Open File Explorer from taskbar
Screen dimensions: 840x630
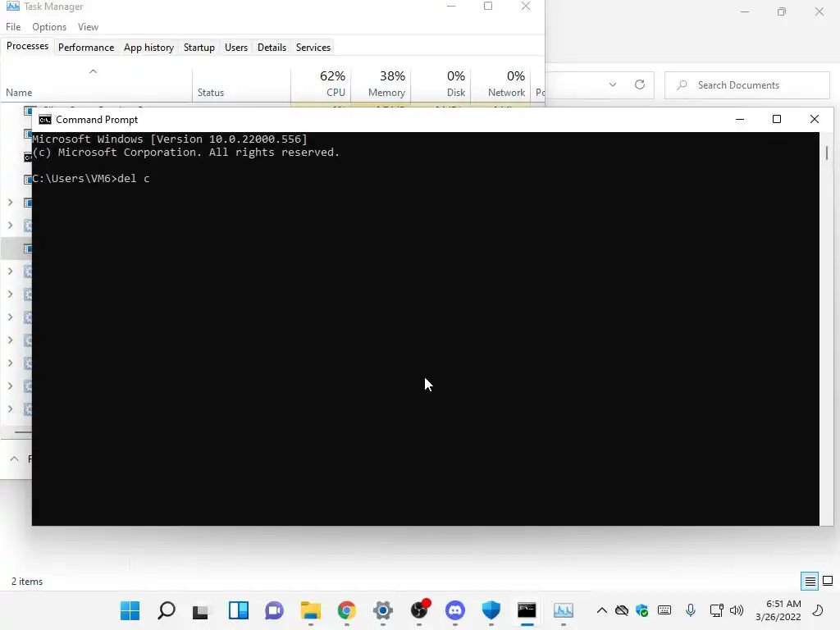[311, 610]
